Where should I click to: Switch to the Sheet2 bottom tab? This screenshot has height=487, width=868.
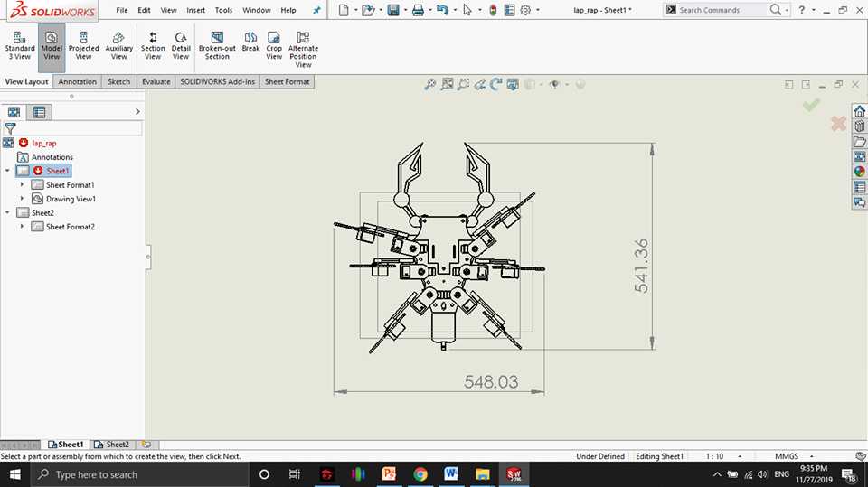tap(112, 445)
